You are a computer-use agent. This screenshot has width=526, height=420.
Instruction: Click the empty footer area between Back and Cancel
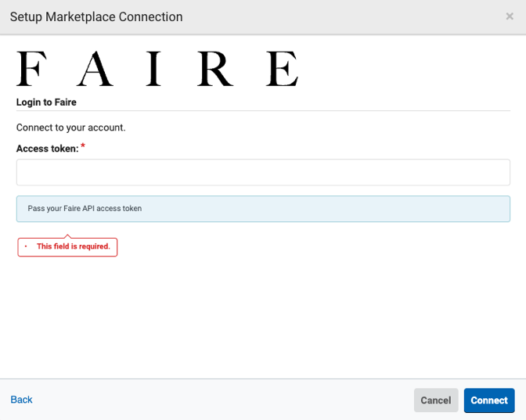coord(219,400)
